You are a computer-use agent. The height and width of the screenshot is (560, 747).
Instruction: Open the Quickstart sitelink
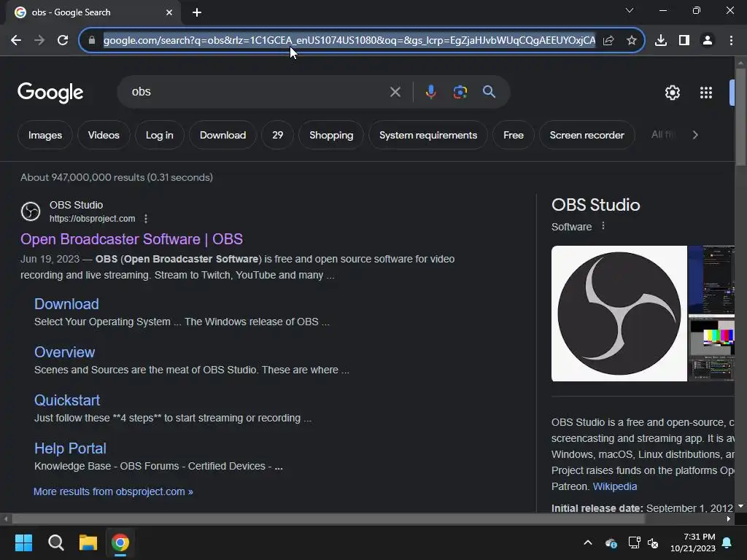[x=67, y=400]
